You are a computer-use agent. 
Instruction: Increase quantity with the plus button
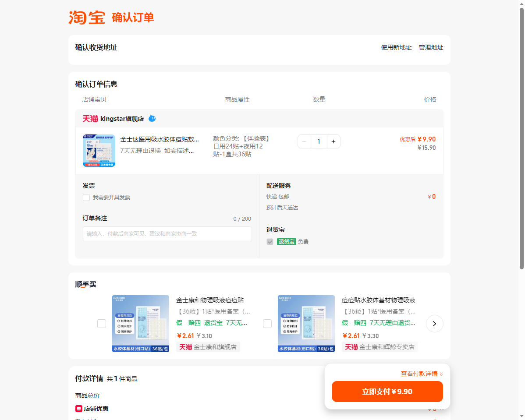(333, 141)
